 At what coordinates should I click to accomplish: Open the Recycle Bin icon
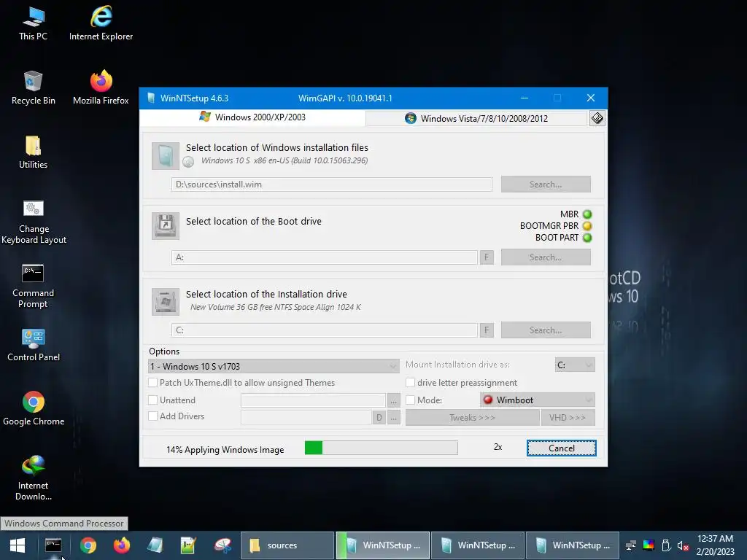(x=33, y=87)
